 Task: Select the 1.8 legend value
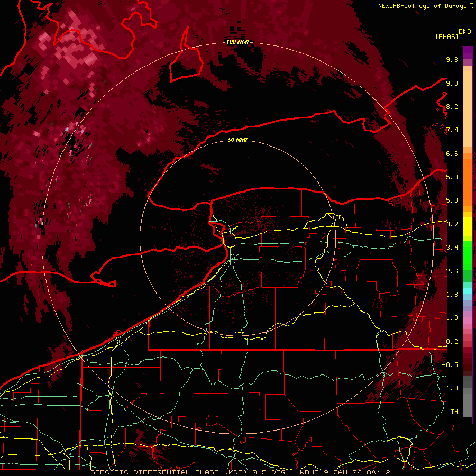pyautogui.click(x=452, y=295)
